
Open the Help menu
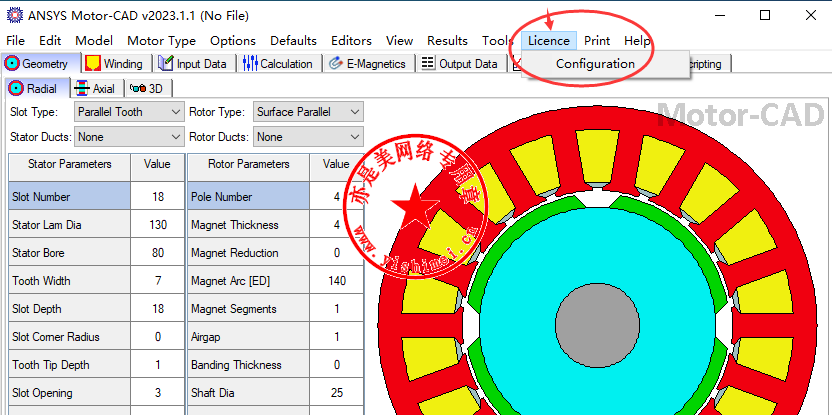tap(637, 41)
